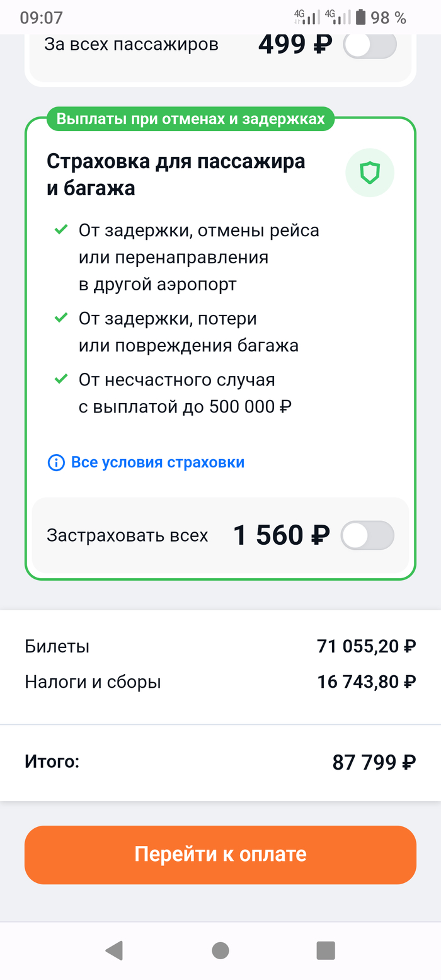Viewport: 441px width, 980px height.
Task: Tap 'Выплаты при отменах и задержках' badge
Action: coord(190,119)
